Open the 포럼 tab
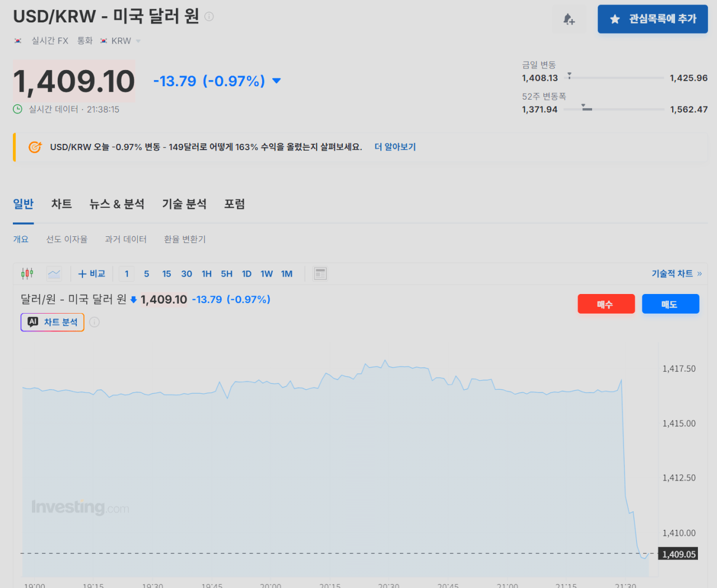The image size is (717, 588). click(235, 204)
